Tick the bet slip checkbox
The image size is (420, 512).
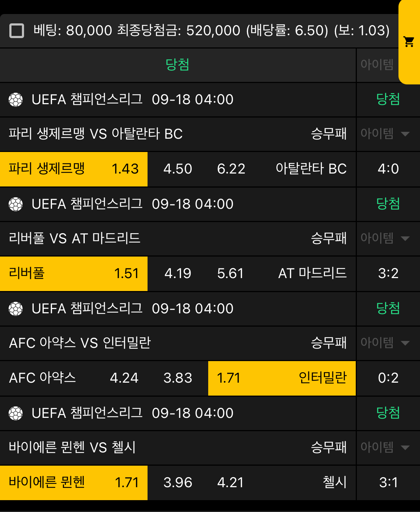coord(17,31)
